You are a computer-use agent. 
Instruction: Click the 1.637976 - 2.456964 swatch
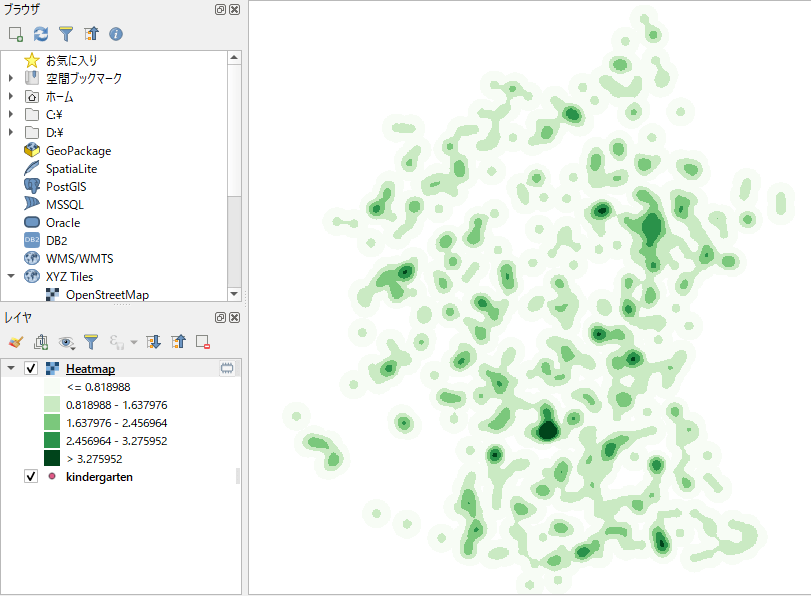coord(52,422)
